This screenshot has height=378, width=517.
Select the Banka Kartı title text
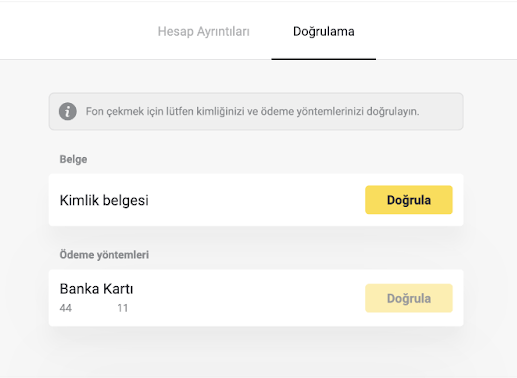tap(96, 289)
